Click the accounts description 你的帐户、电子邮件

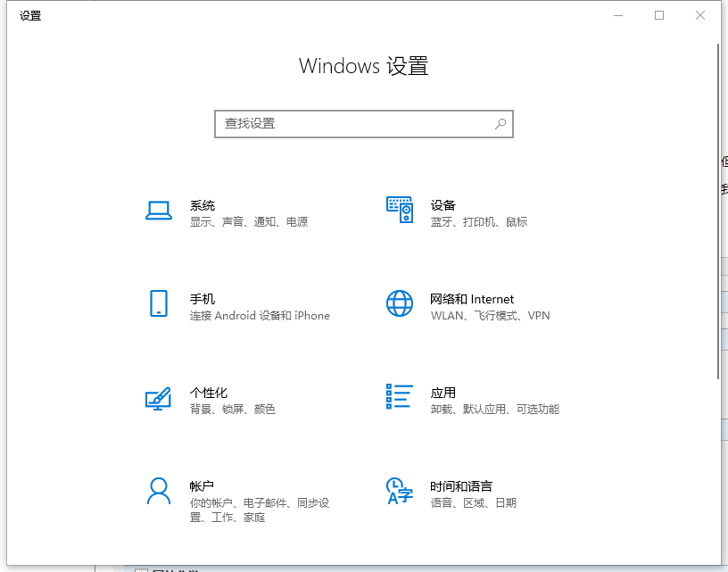260,510
